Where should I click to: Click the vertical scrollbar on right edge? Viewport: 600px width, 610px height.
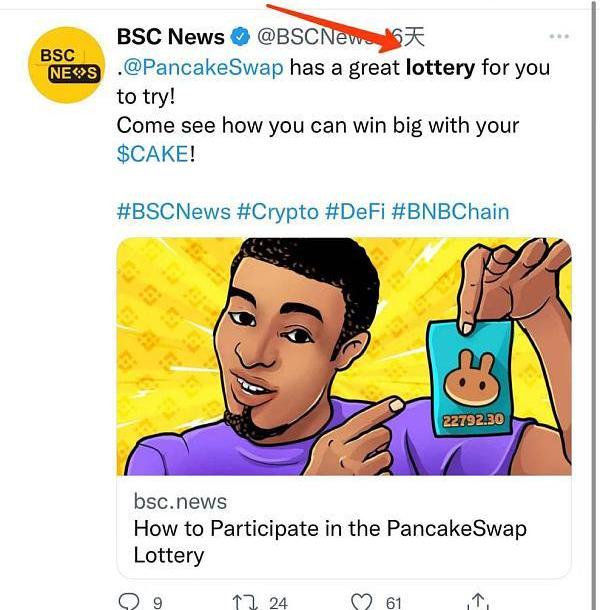594,305
